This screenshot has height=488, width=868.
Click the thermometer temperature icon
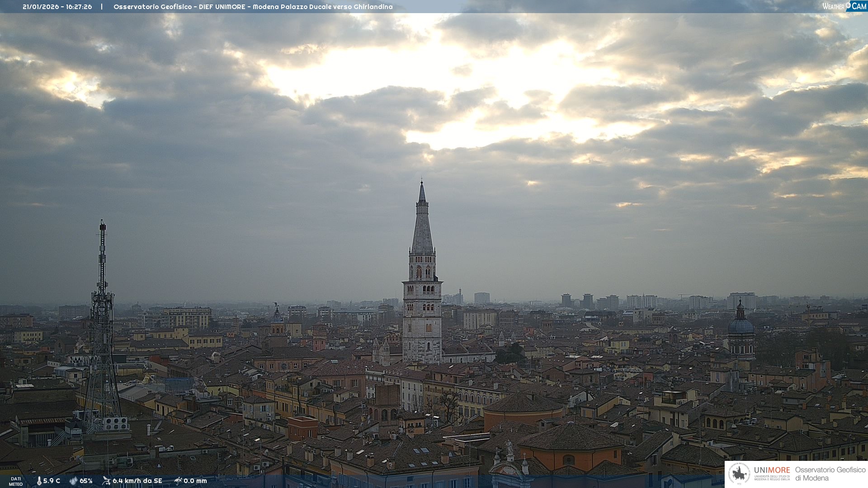click(39, 481)
